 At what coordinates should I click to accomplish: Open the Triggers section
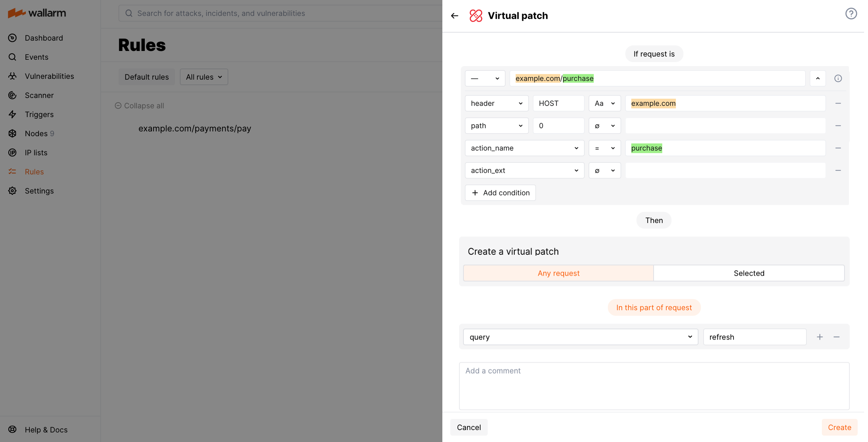tap(12, 114)
